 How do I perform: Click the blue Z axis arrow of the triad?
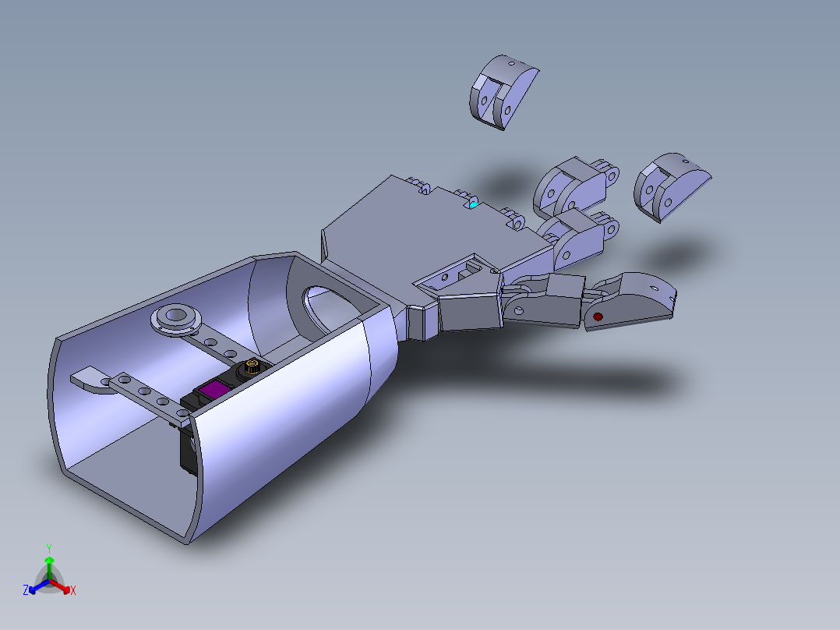tap(37, 586)
